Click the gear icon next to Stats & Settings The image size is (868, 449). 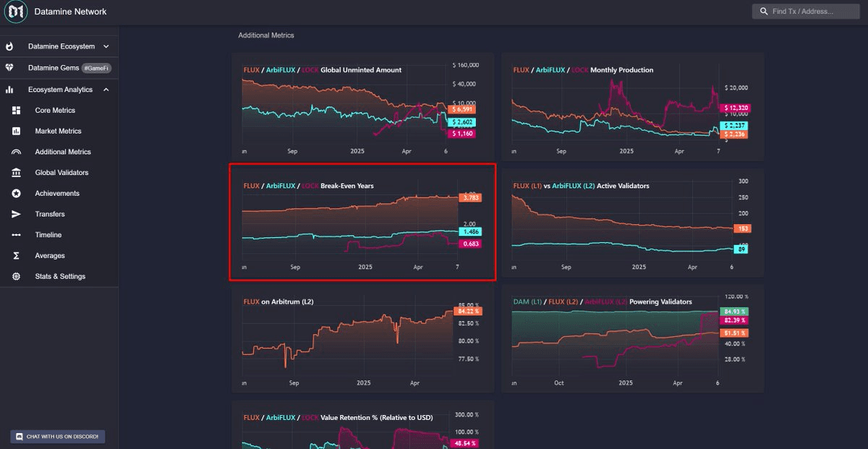point(17,276)
